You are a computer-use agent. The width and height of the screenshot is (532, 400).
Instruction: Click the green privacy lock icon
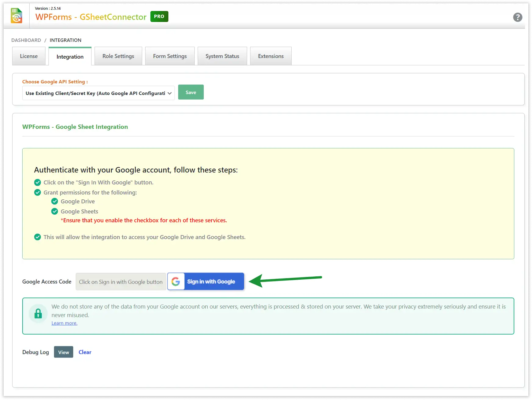(38, 313)
